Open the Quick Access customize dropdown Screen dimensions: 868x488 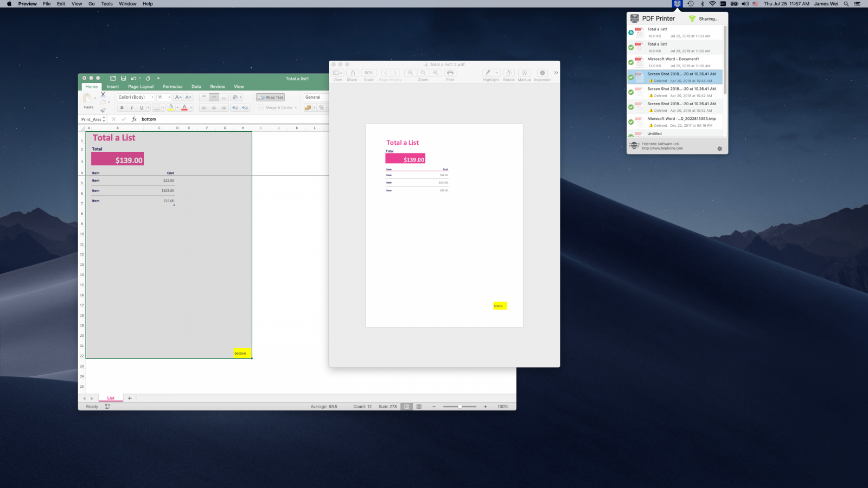point(158,78)
